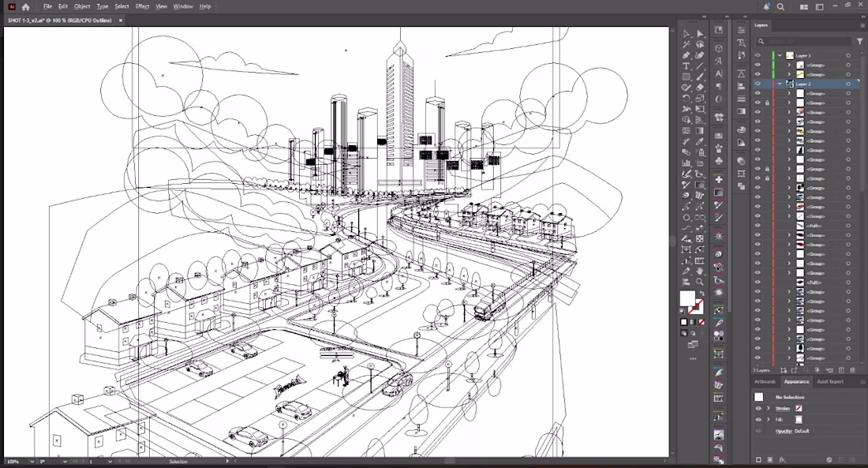This screenshot has width=868, height=468.
Task: Activate the Direct Selection tool
Action: point(700,34)
